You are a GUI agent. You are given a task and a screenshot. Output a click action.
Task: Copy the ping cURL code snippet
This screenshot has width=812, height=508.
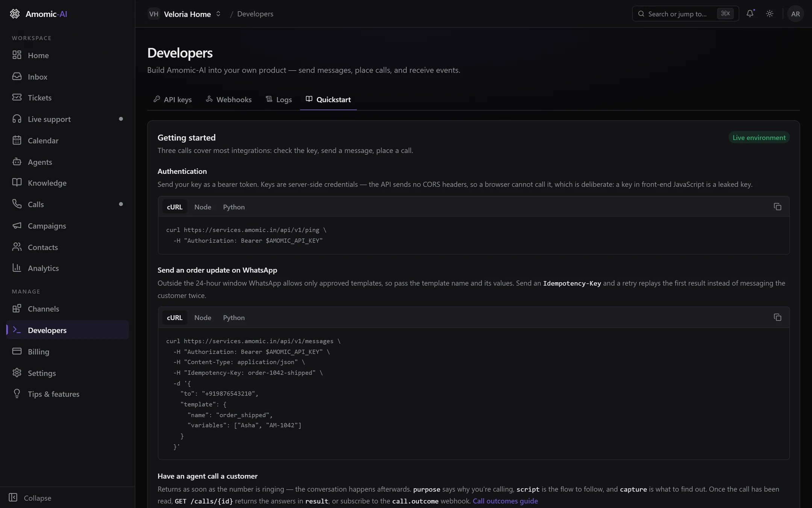[777, 207]
